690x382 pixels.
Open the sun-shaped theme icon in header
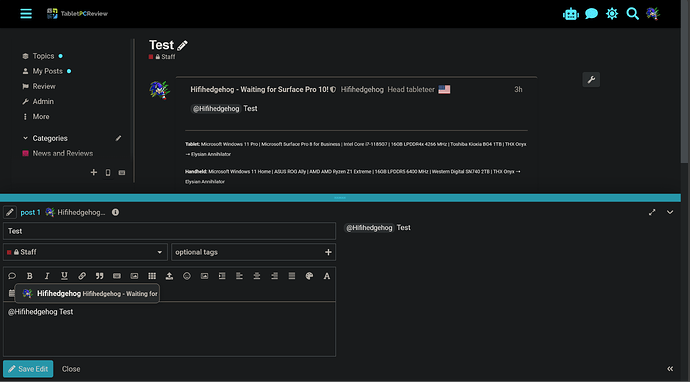612,14
